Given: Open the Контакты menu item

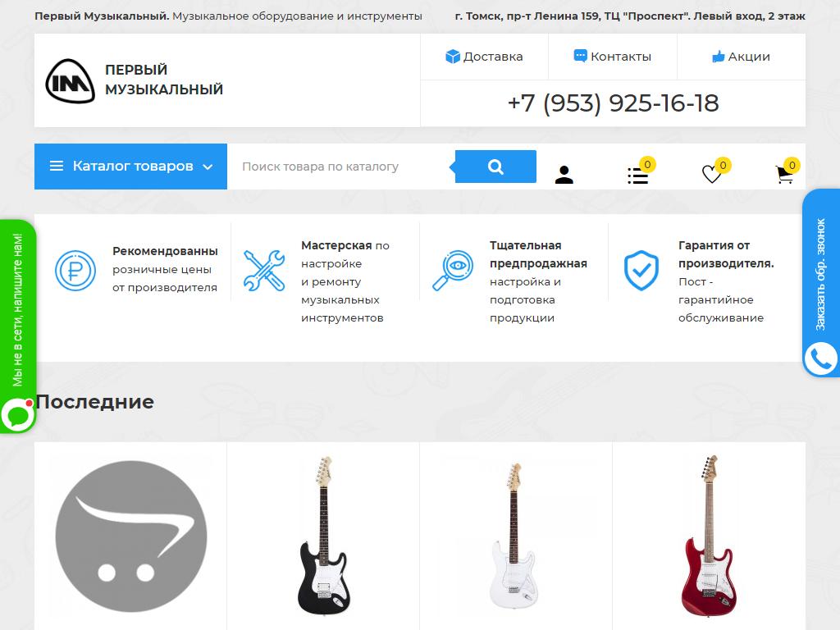Looking at the screenshot, I should pos(612,57).
